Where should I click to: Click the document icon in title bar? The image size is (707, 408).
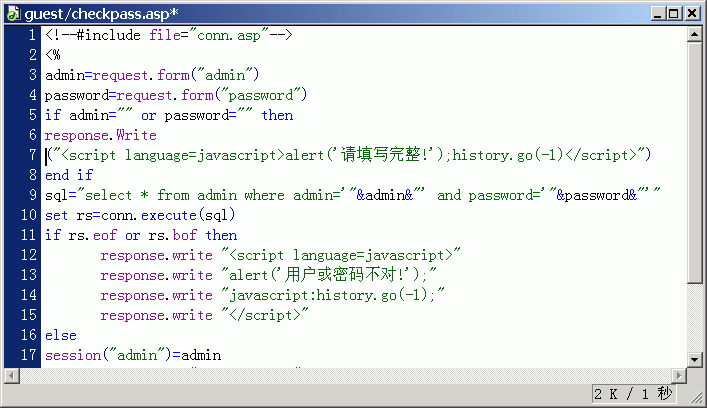coord(13,14)
